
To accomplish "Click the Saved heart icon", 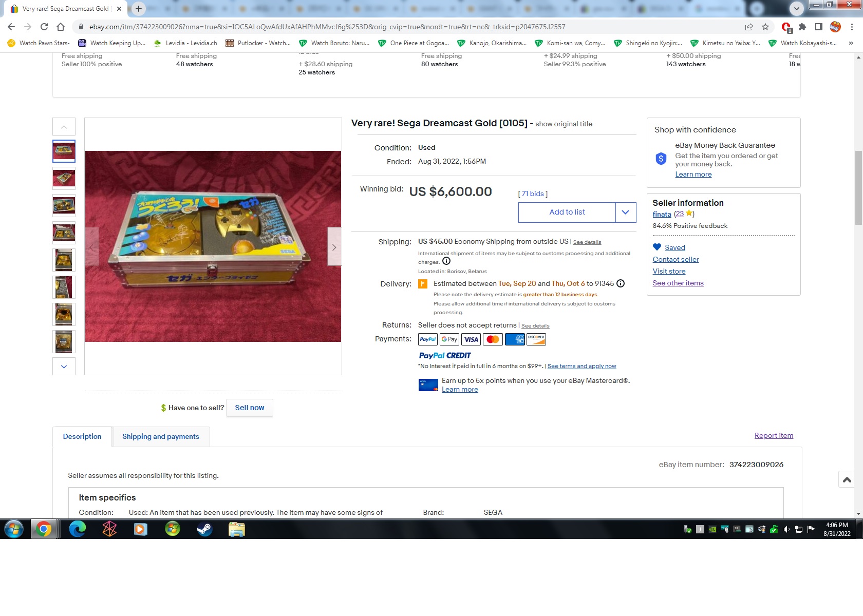I will (657, 247).
